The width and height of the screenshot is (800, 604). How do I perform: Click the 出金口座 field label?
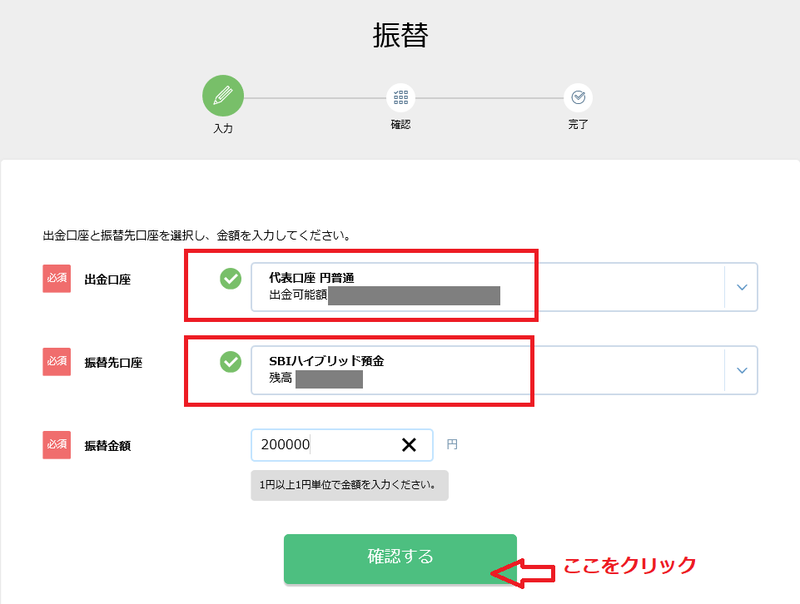(x=108, y=280)
